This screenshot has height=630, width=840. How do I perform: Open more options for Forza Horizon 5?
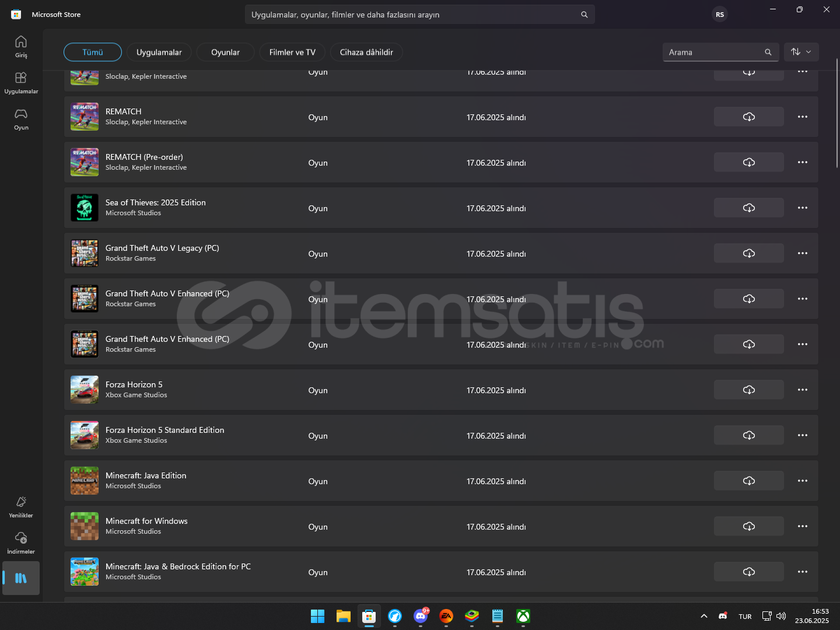[803, 390]
